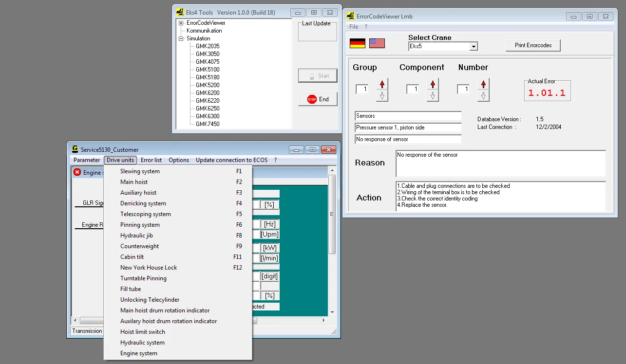Choose Derricking system menu entry
This screenshot has width=626, height=364.
pos(178,203)
